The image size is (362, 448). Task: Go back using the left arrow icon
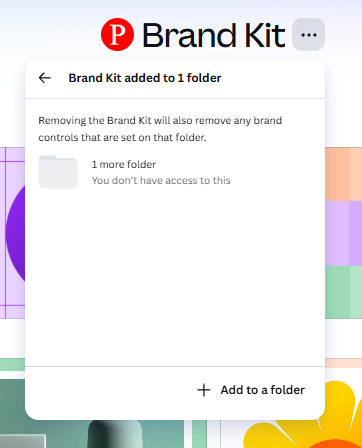(45, 78)
